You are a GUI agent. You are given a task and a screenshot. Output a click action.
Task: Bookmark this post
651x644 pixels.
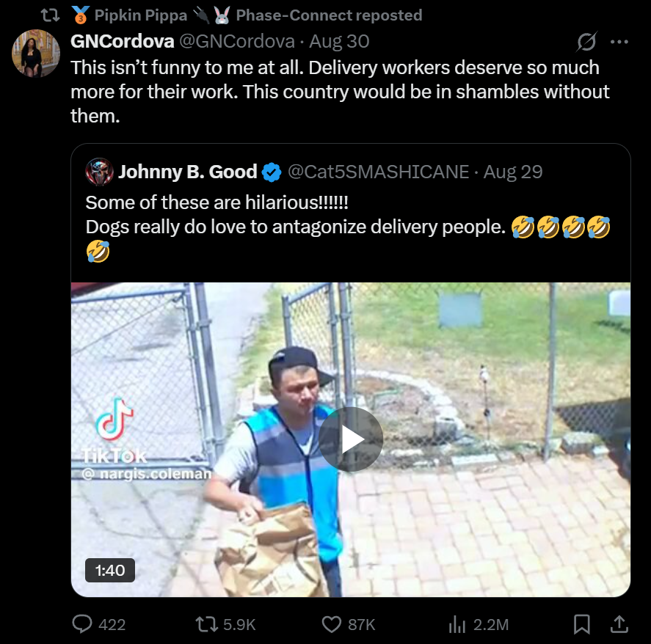pos(582,624)
